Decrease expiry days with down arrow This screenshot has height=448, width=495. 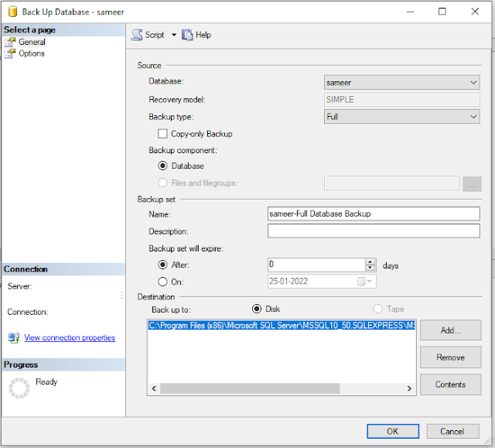370,268
